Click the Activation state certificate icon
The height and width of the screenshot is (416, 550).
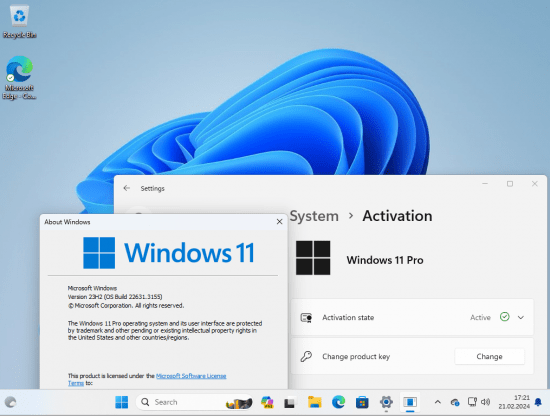(x=306, y=317)
